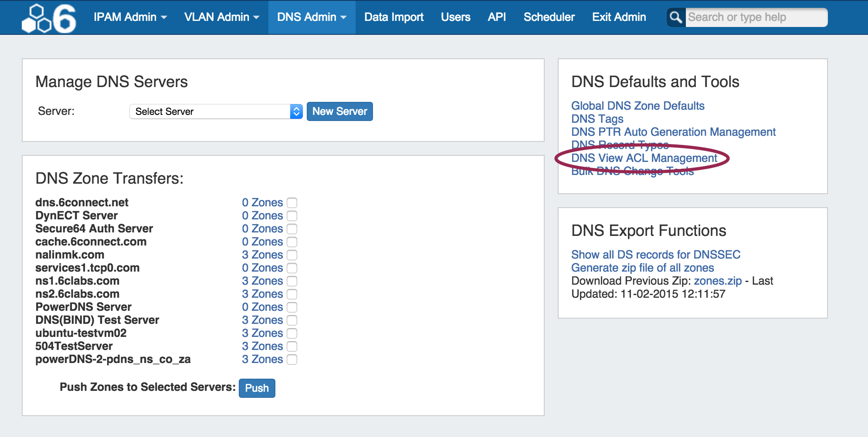Check the dns.6connect.net zone checkbox
This screenshot has width=868, height=437.
(292, 203)
